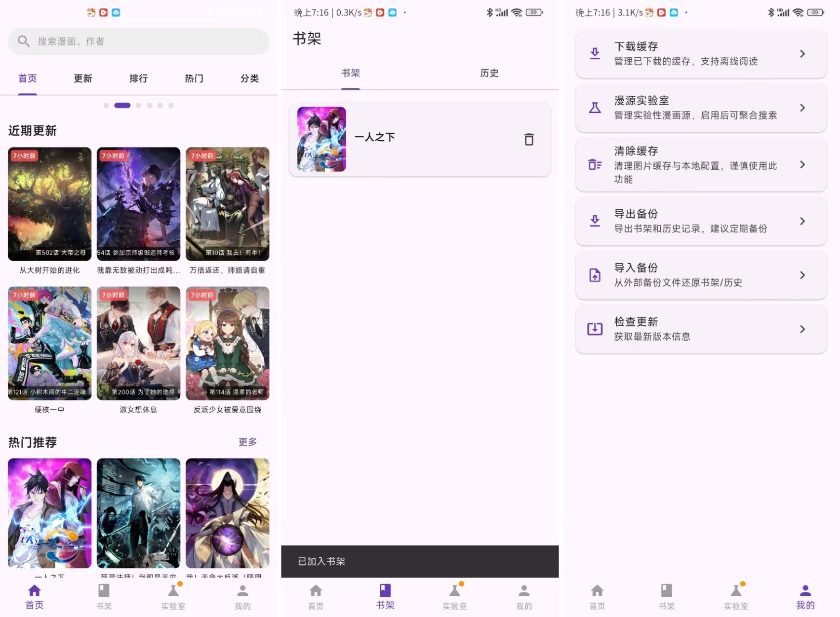Expand 漫源实验室 via its chevron
This screenshot has width=840, height=617.
pos(802,107)
